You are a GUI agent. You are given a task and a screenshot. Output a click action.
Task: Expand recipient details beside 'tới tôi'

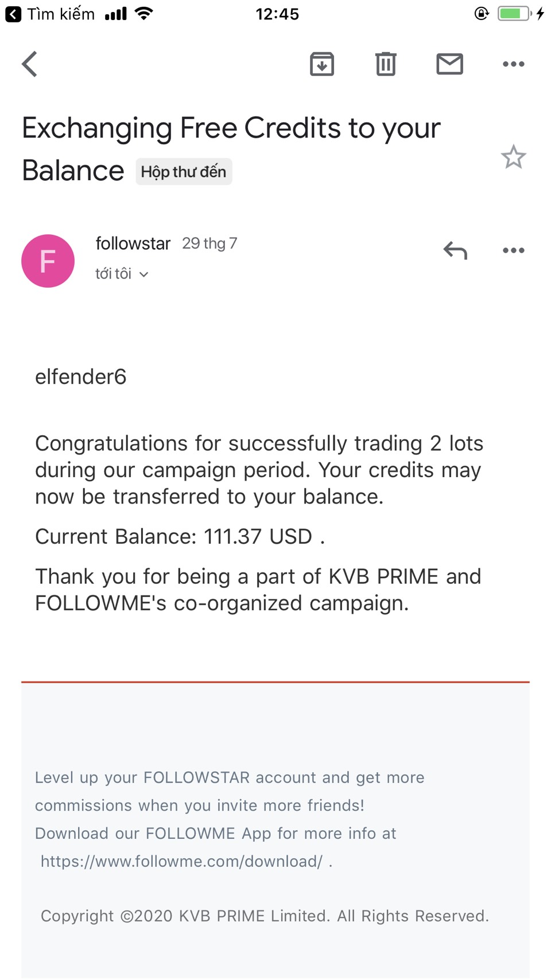(x=144, y=274)
